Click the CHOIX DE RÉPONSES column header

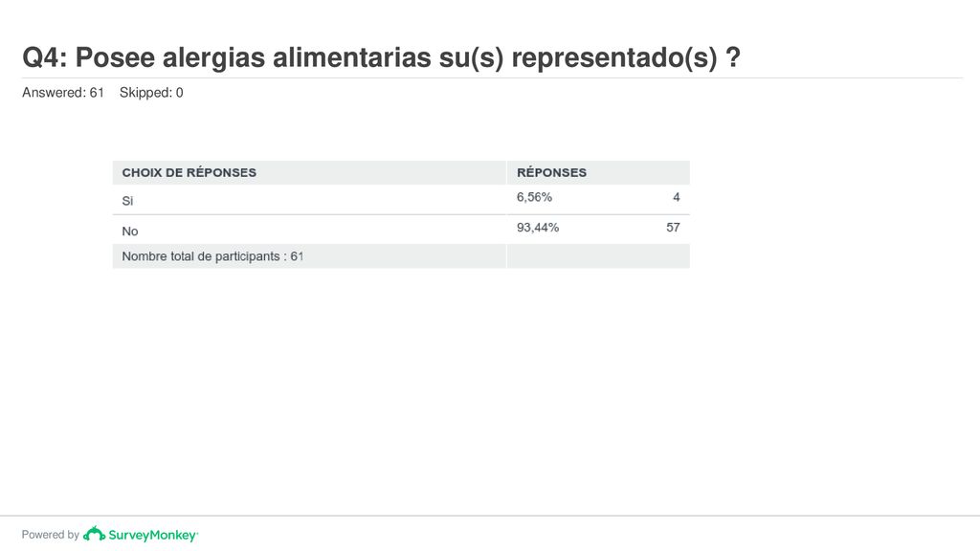[189, 172]
